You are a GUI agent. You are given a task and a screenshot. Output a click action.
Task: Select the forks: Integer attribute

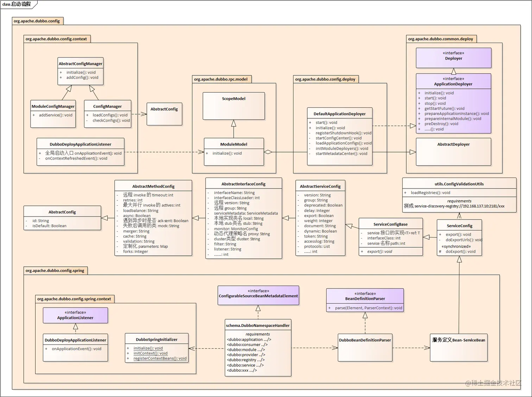click(135, 252)
